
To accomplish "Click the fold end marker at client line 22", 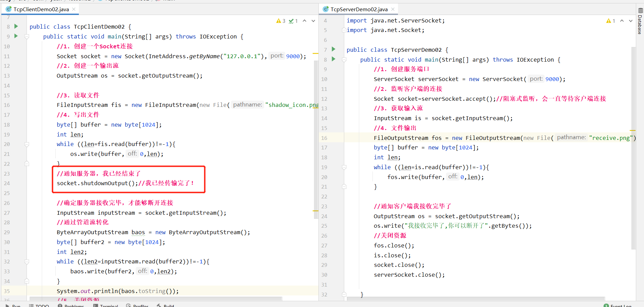I will (27, 164).
